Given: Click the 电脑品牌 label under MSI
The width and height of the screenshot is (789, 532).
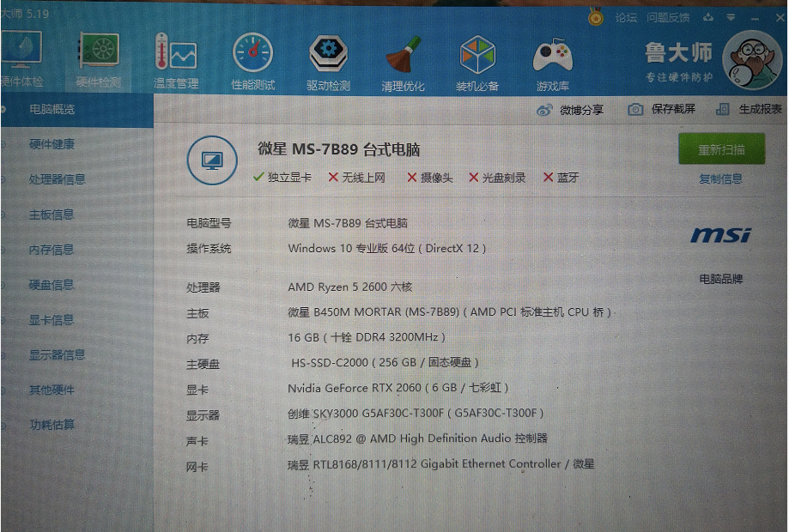Looking at the screenshot, I should [x=721, y=279].
